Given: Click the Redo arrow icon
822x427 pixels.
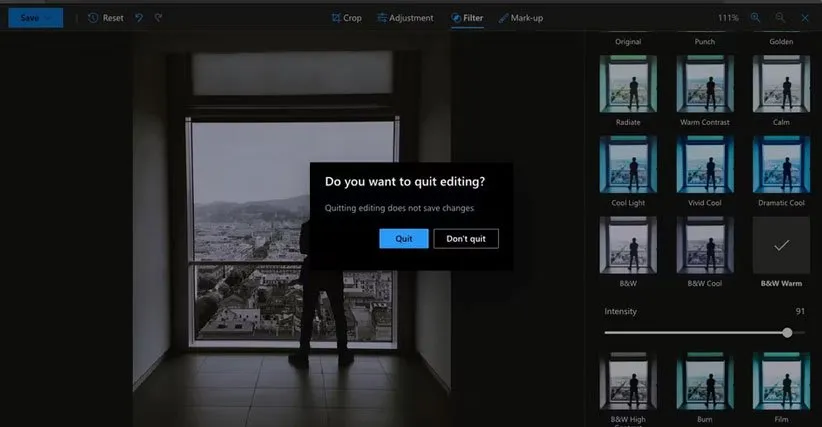Looking at the screenshot, I should pyautogui.click(x=158, y=18).
